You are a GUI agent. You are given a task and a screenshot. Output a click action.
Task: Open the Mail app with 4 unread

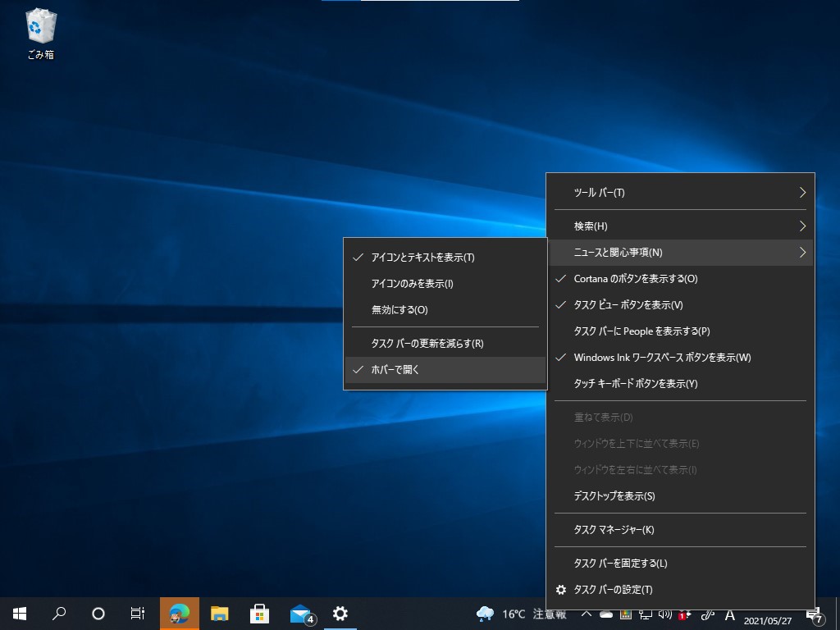(x=300, y=614)
